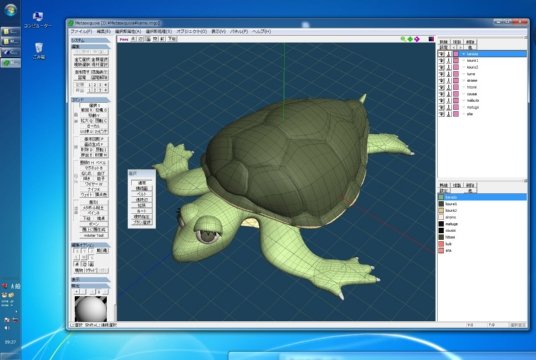This screenshot has width=536, height=360.
Task: Click the lock icon in koura1 object row
Action: tap(449, 61)
